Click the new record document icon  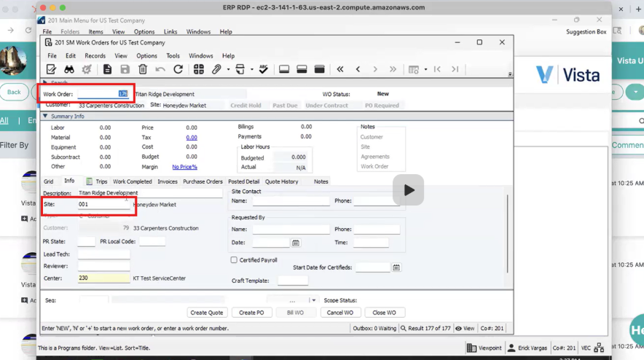tap(107, 69)
